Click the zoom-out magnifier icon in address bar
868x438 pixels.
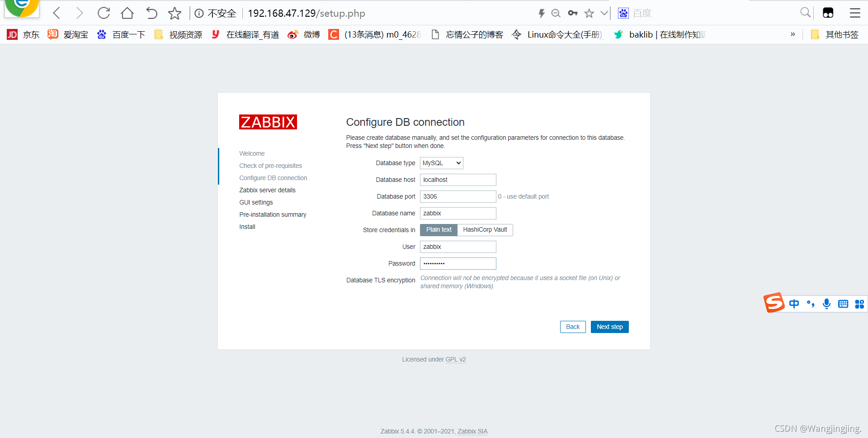[556, 13]
